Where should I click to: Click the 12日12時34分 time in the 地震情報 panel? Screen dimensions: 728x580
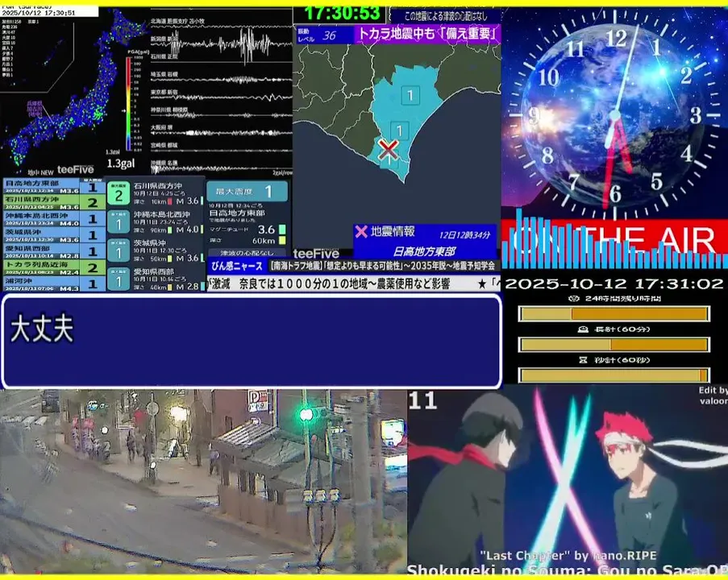pos(464,234)
